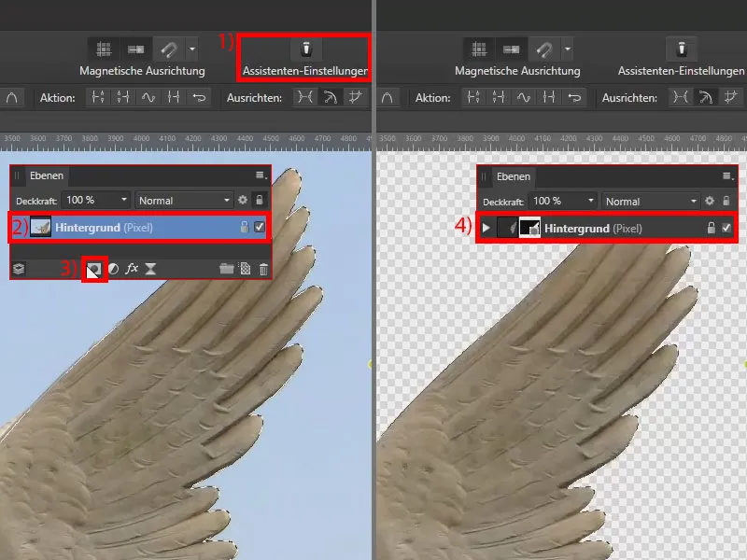747x560 pixels.
Task: Click blend options gear in left Ebenen panel
Action: pyautogui.click(x=243, y=200)
